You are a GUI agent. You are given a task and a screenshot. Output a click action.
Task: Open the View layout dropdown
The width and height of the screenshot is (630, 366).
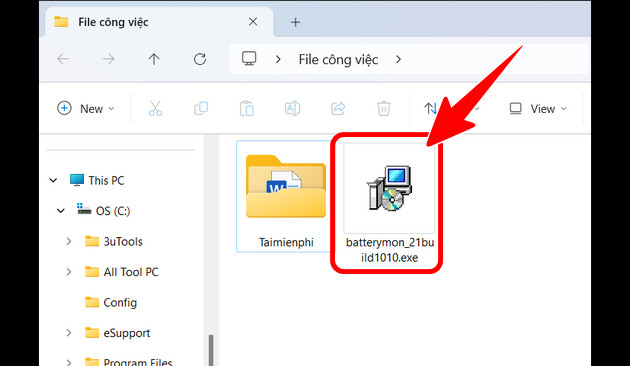point(538,108)
